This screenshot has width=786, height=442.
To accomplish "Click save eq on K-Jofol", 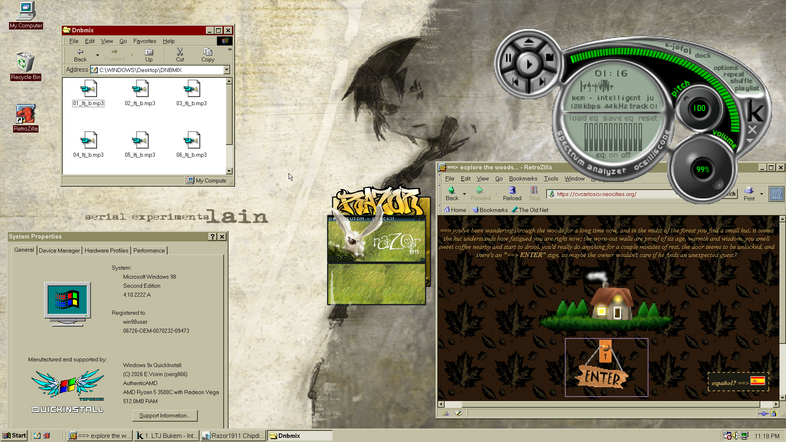I will [x=618, y=118].
